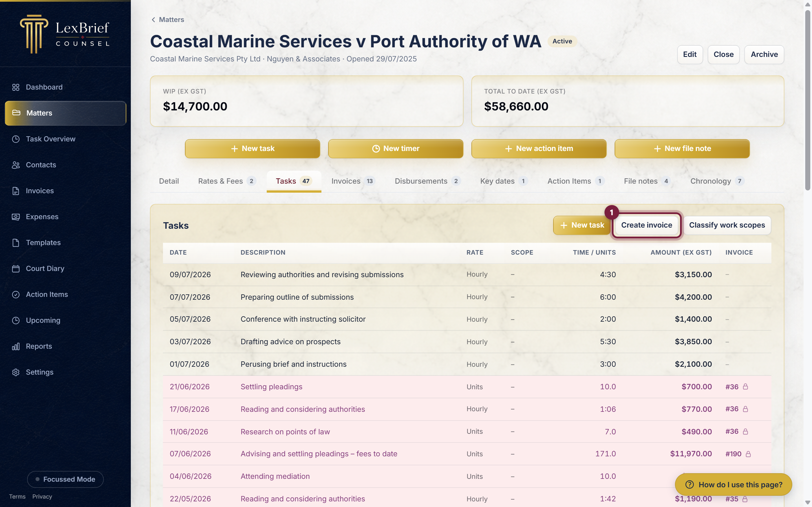The image size is (812, 507).
Task: Click the Expenses banknote icon
Action: [16, 217]
